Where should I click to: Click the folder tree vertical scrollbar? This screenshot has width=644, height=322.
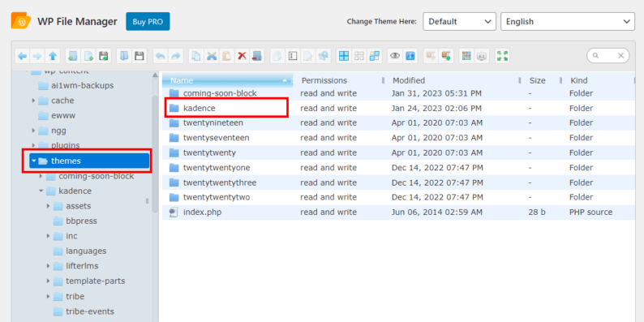(x=155, y=154)
